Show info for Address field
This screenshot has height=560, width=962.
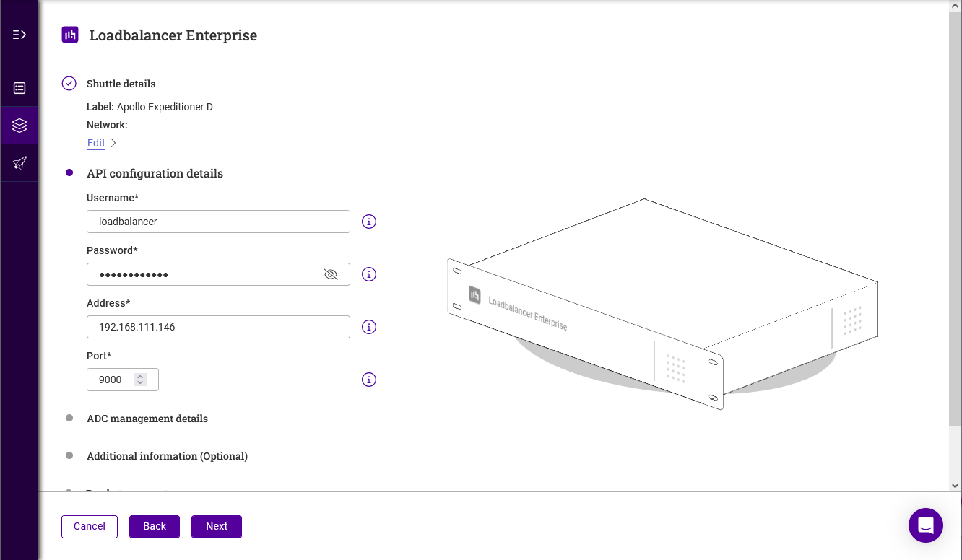click(x=369, y=327)
